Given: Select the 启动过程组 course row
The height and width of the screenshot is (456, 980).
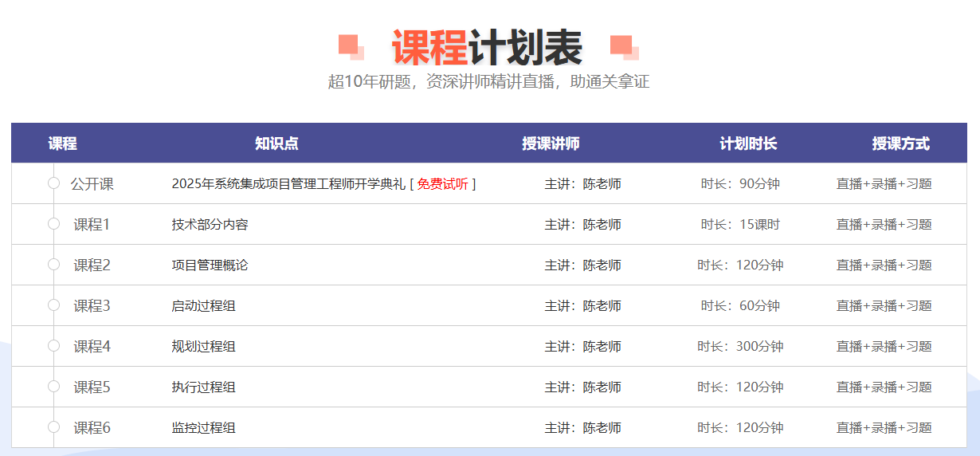Looking at the screenshot, I should (203, 306).
